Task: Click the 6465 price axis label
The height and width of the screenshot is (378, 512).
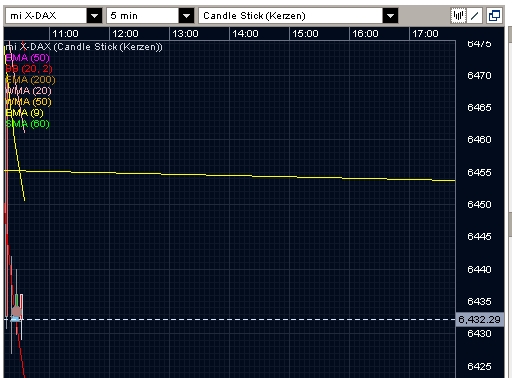Action: point(479,108)
